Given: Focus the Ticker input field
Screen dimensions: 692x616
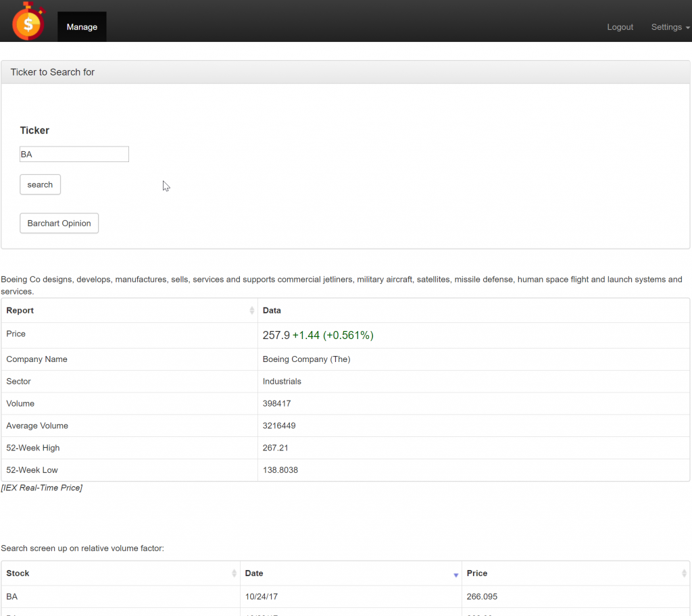Looking at the screenshot, I should (x=74, y=154).
